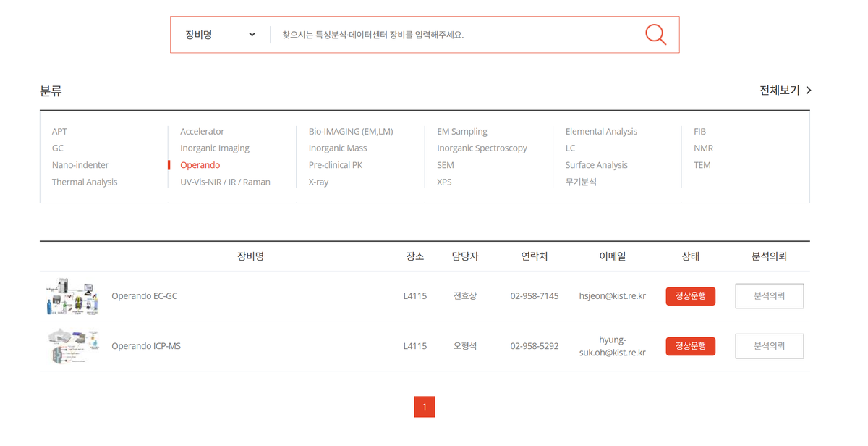Click the Operando EC-GC equipment thumbnail

[71, 296]
